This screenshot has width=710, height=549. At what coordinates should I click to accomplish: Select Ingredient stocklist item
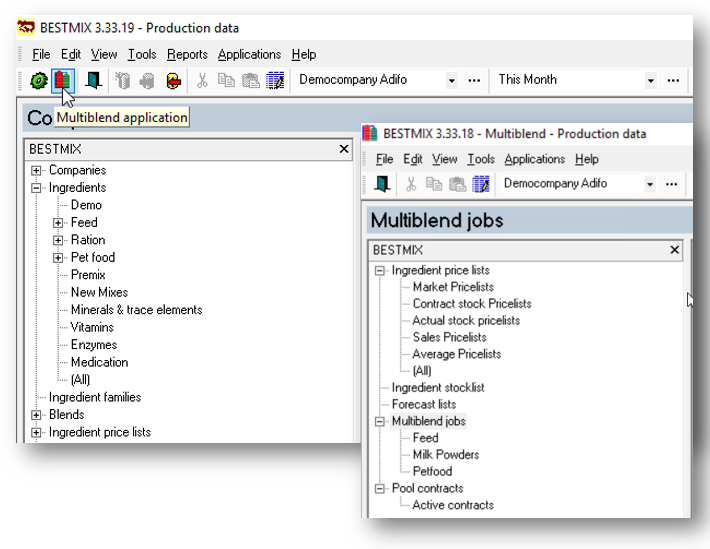tap(438, 388)
